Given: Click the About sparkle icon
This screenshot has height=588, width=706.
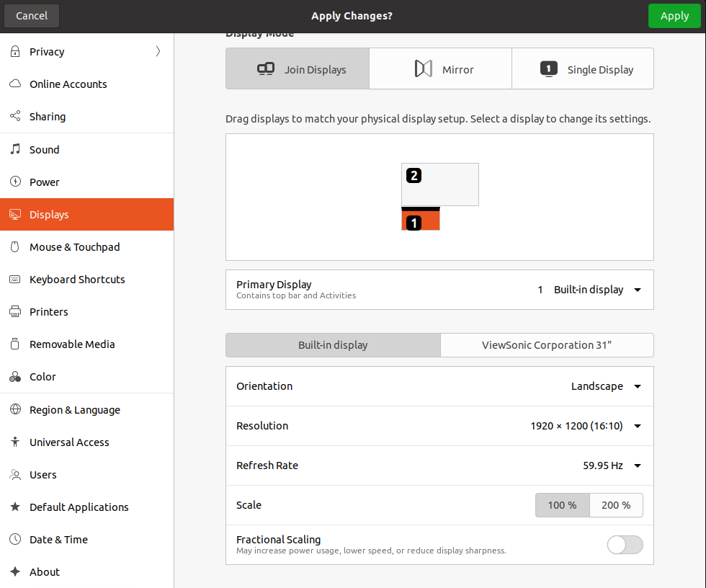Looking at the screenshot, I should coord(15,572).
